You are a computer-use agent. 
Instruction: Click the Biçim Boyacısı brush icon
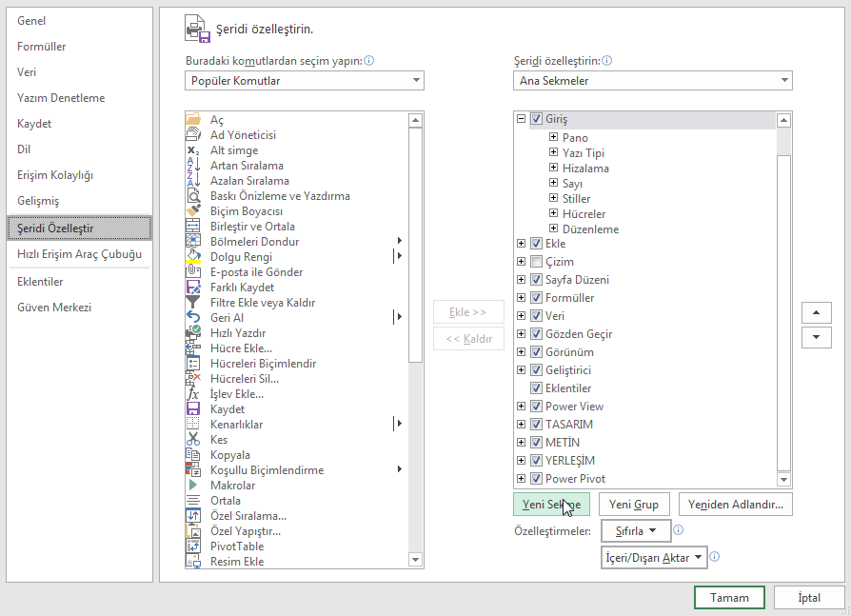click(x=193, y=210)
